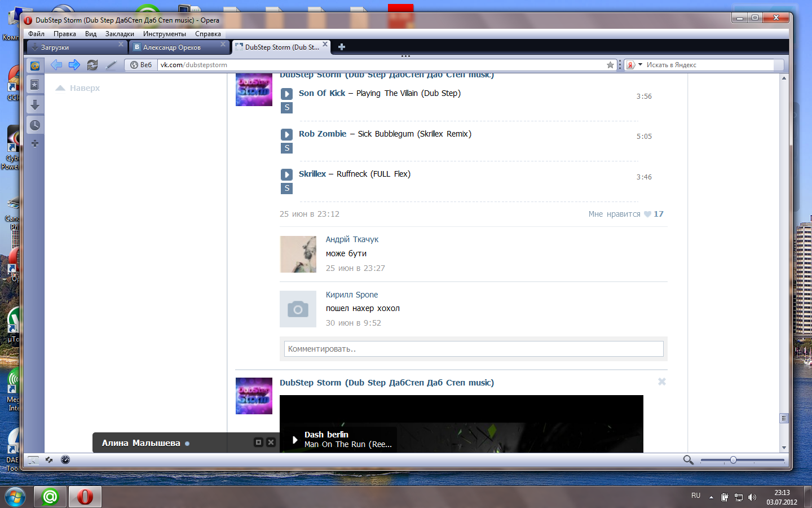This screenshot has width=812, height=508.
Task: Open the Андрій Ткачук profile link
Action: pos(352,239)
